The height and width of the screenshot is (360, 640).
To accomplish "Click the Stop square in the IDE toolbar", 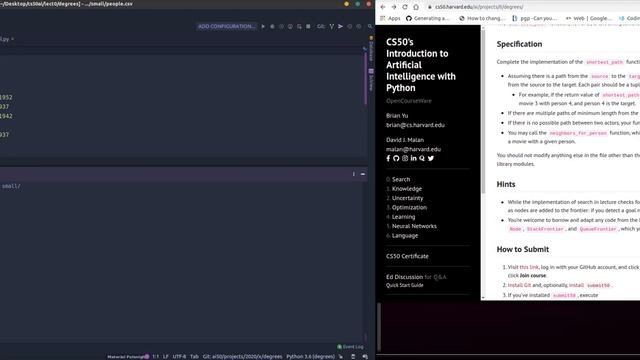I will pos(308,27).
